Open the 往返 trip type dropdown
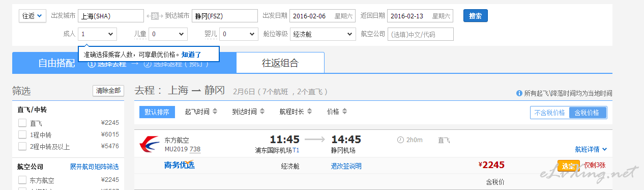644x190 pixels. click(x=33, y=16)
